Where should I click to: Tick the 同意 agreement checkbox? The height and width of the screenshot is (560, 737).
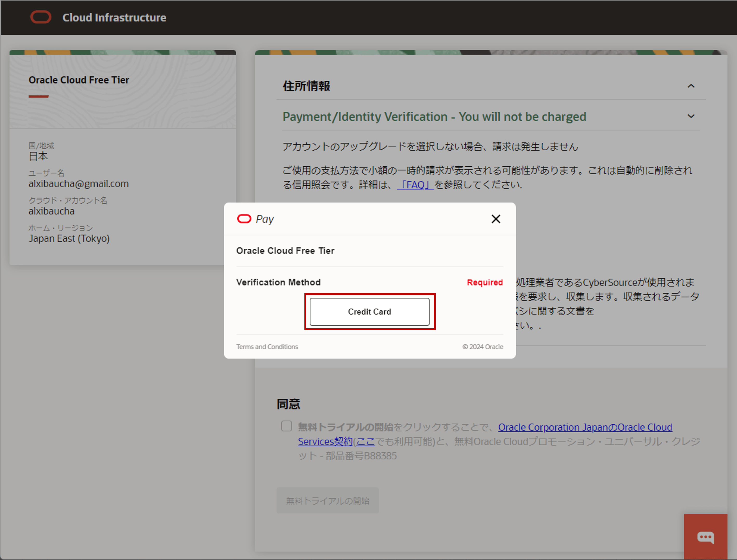(286, 426)
